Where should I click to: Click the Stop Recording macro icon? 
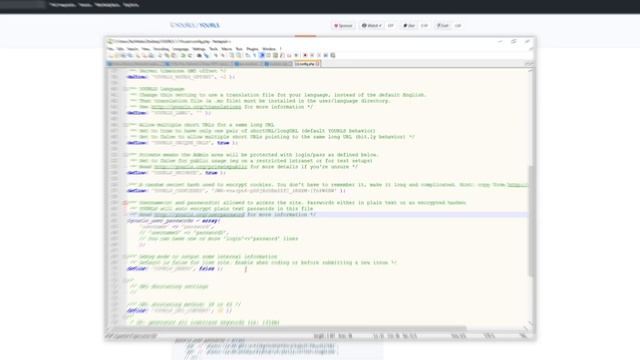pyautogui.click(x=312, y=55)
